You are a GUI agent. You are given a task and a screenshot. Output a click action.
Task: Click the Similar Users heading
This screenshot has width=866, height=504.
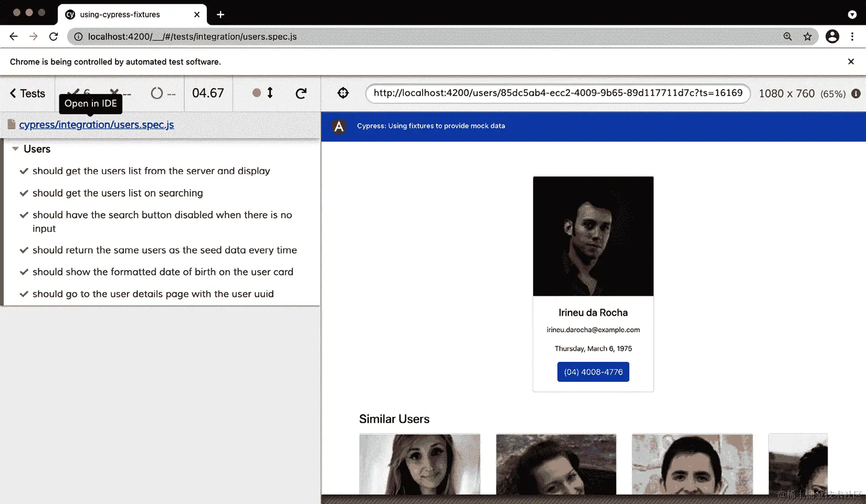[394, 419]
